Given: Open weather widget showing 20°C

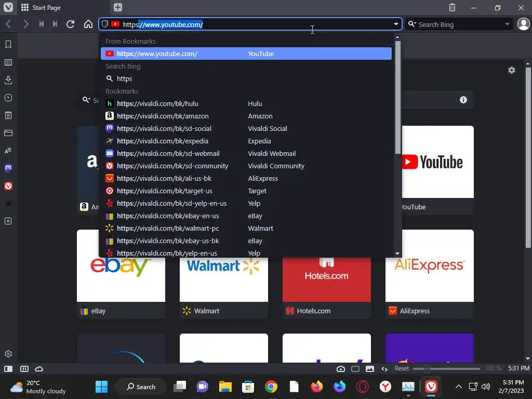Looking at the screenshot, I should pos(38,387).
